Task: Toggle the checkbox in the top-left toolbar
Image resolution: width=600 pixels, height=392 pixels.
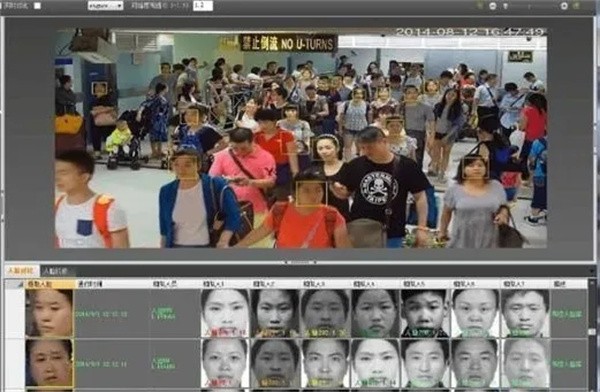Action: [x=38, y=5]
